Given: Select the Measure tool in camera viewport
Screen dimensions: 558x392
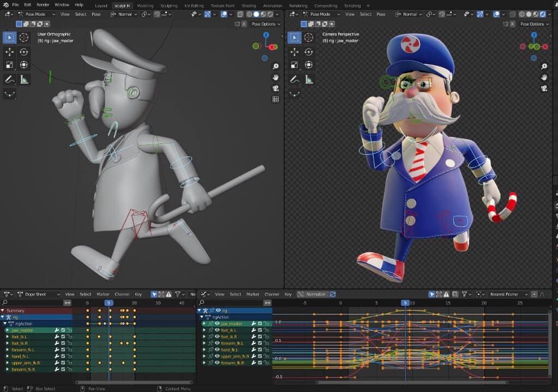Looking at the screenshot, I should coord(309,79).
